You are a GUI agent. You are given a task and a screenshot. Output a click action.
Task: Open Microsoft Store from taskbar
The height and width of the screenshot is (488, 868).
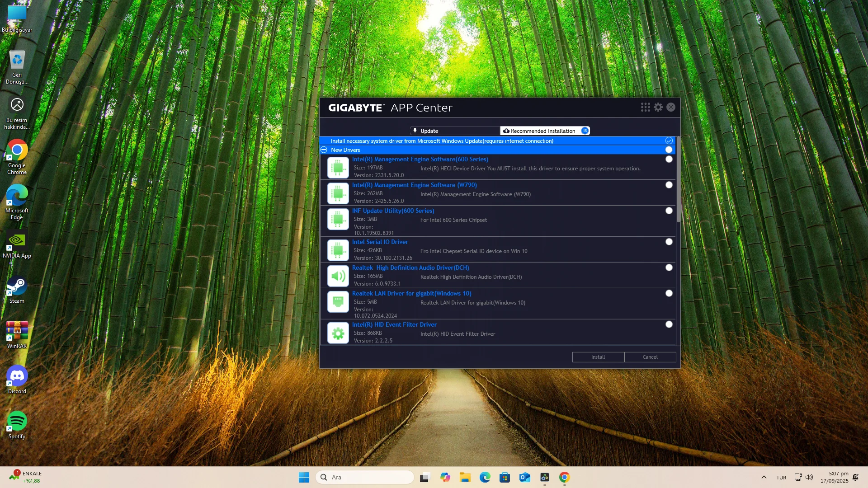[x=505, y=477]
